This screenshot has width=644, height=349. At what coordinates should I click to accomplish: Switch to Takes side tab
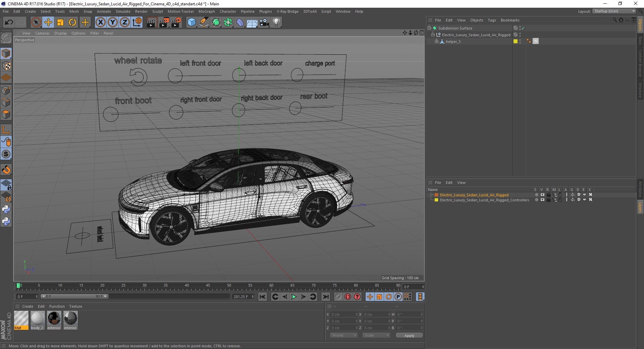[640, 40]
